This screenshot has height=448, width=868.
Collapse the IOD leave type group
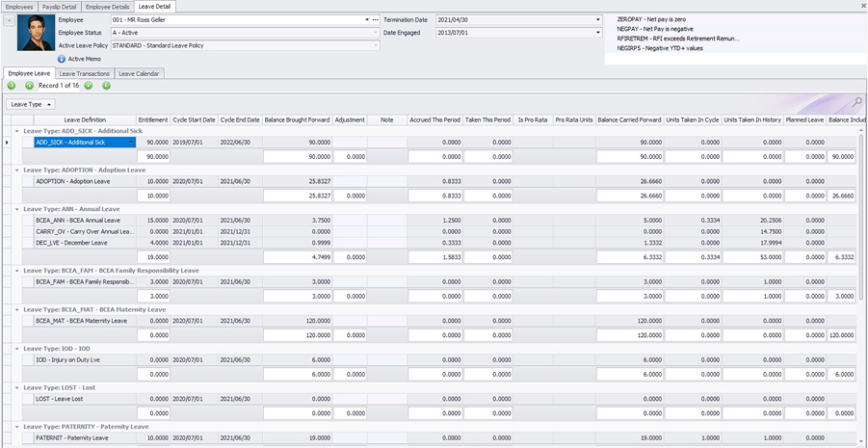pyautogui.click(x=17, y=348)
